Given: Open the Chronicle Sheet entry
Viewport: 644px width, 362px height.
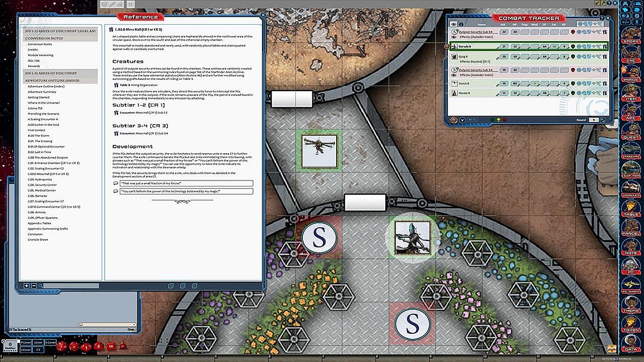Looking at the screenshot, I should (x=38, y=240).
